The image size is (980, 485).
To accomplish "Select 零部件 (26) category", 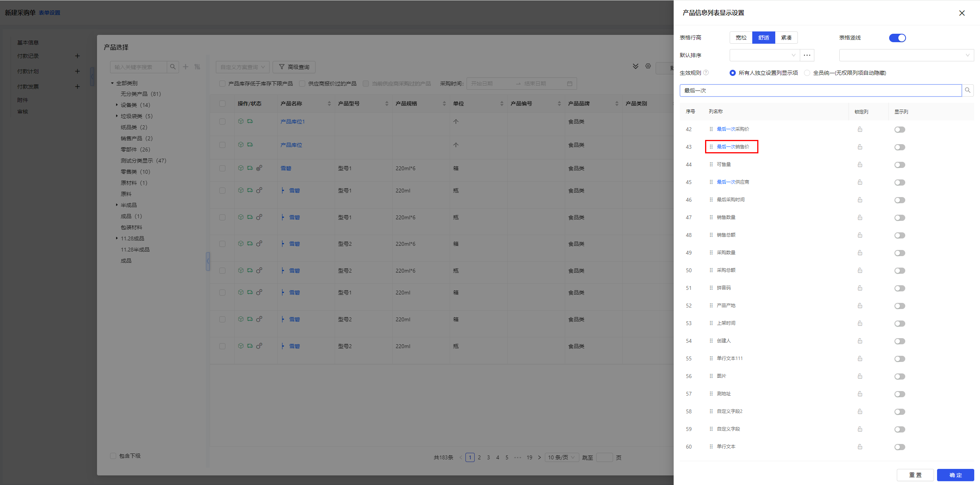I will (x=135, y=149).
